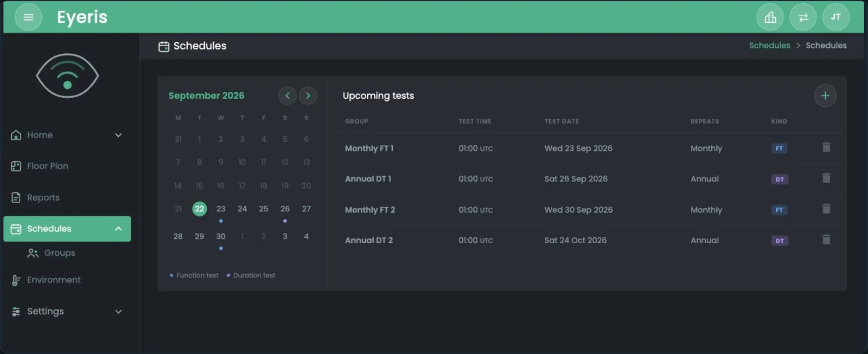Image resolution: width=868 pixels, height=354 pixels.
Task: Select September 26 in calendar
Action: click(x=285, y=208)
